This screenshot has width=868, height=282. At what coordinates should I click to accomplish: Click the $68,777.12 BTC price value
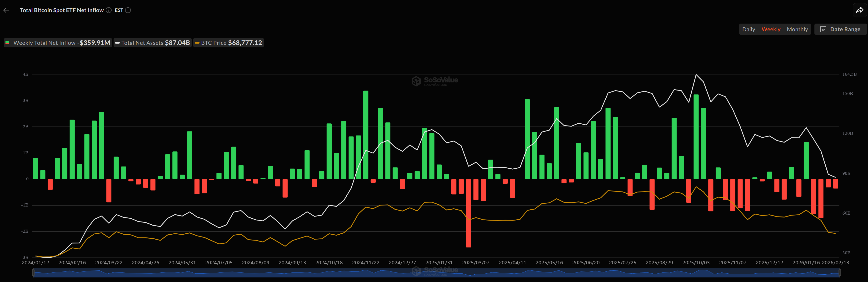point(246,43)
